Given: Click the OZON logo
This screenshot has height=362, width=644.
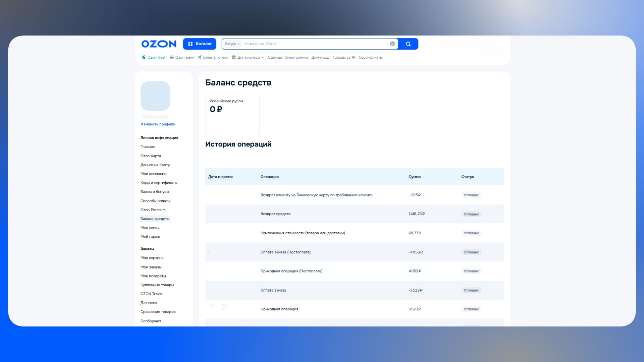Looking at the screenshot, I should (x=159, y=44).
